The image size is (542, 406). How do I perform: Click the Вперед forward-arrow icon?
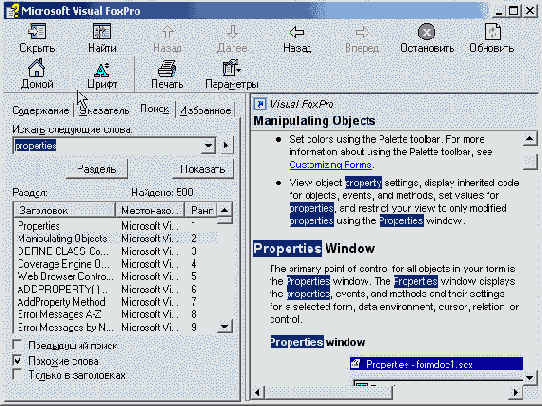pyautogui.click(x=362, y=32)
